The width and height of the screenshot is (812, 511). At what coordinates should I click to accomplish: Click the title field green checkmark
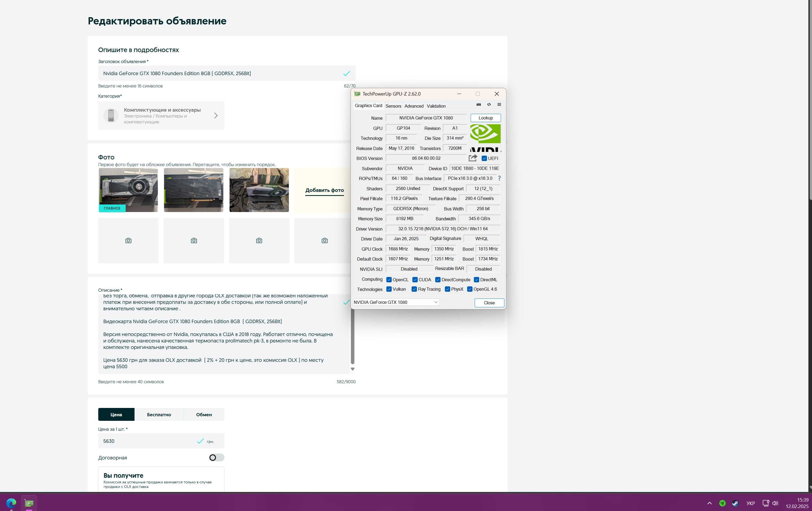(347, 74)
